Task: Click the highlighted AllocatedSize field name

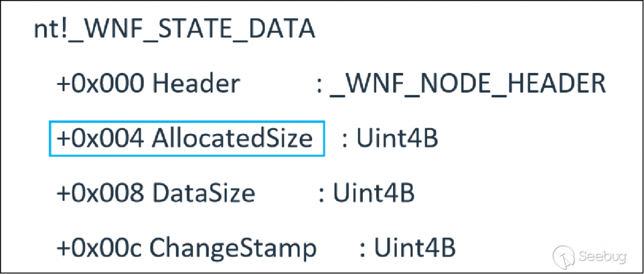Action: pyautogui.click(x=232, y=139)
